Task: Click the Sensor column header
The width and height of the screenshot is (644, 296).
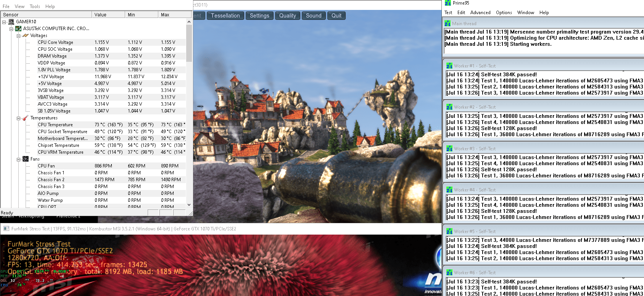Action: pyautogui.click(x=46, y=14)
